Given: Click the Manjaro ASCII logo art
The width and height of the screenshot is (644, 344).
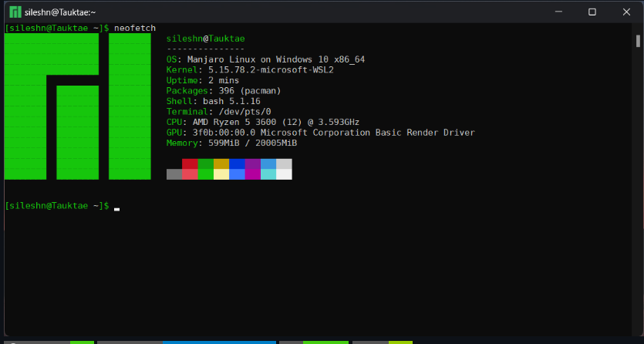Looking at the screenshot, I should click(x=78, y=106).
